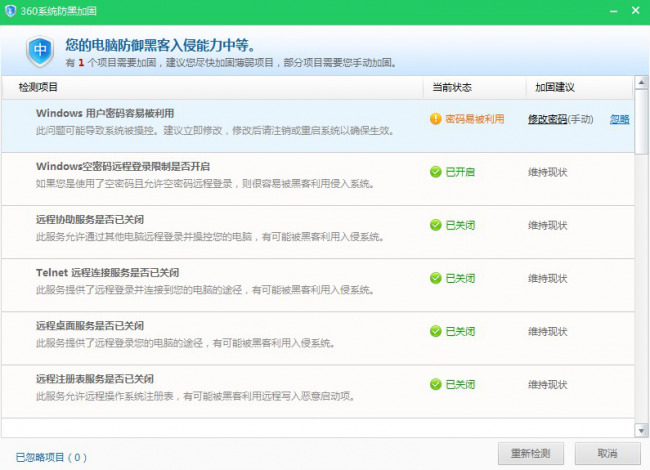Click orange warning icon beside 密码易被利用
This screenshot has width=650, height=470.
point(435,119)
